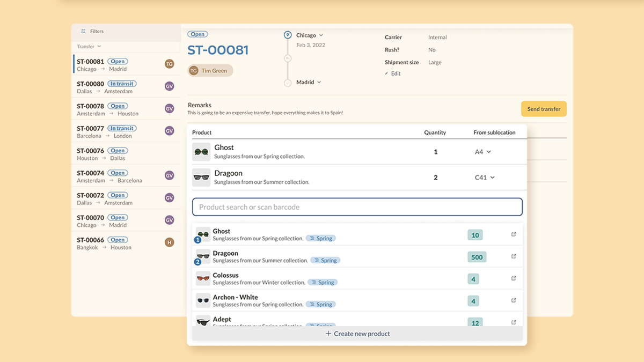Open the C41 sublocation dropdown for Dragoon
This screenshot has height=362, width=644.
coord(484,177)
